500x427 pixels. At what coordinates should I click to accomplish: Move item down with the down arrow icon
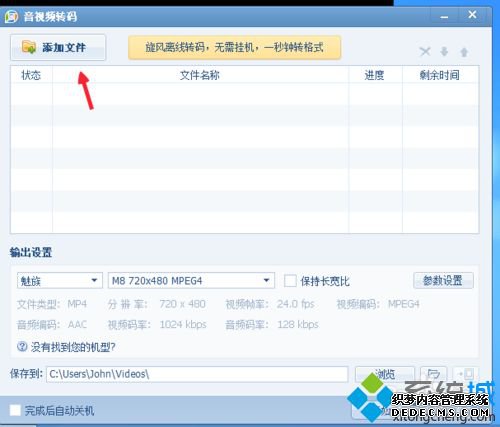coord(444,52)
